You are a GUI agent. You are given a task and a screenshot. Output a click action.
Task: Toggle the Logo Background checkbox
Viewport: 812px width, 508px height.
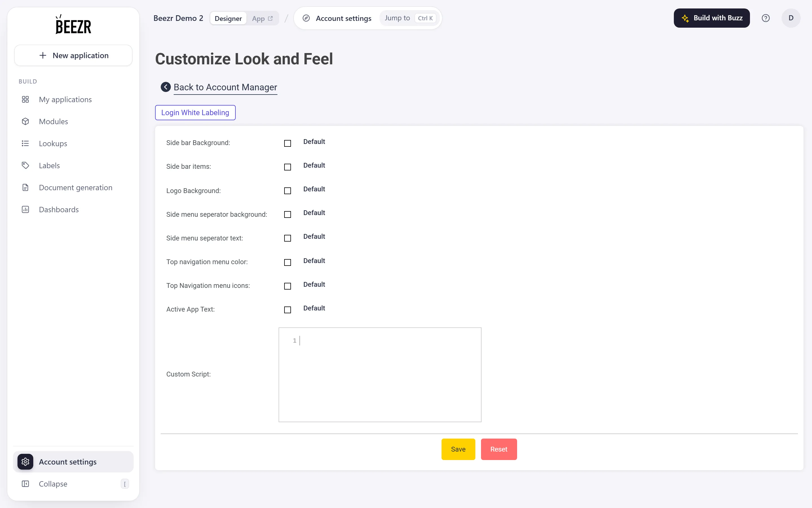click(288, 191)
